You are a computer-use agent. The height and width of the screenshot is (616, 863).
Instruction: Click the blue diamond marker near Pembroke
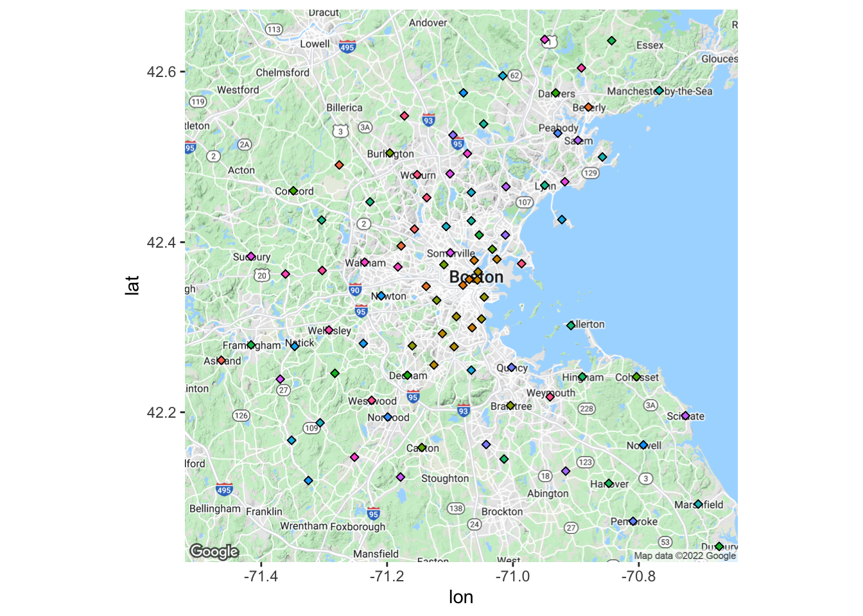click(634, 520)
